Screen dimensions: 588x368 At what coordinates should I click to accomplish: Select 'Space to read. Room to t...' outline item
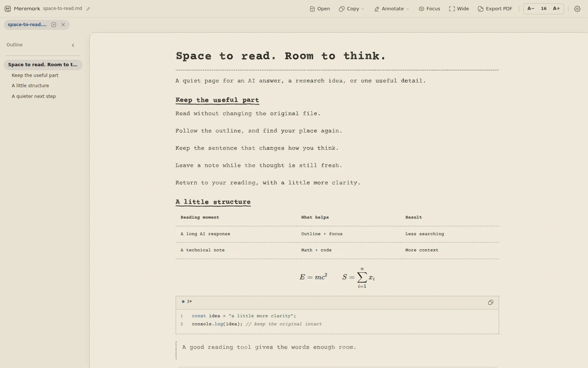click(x=43, y=65)
